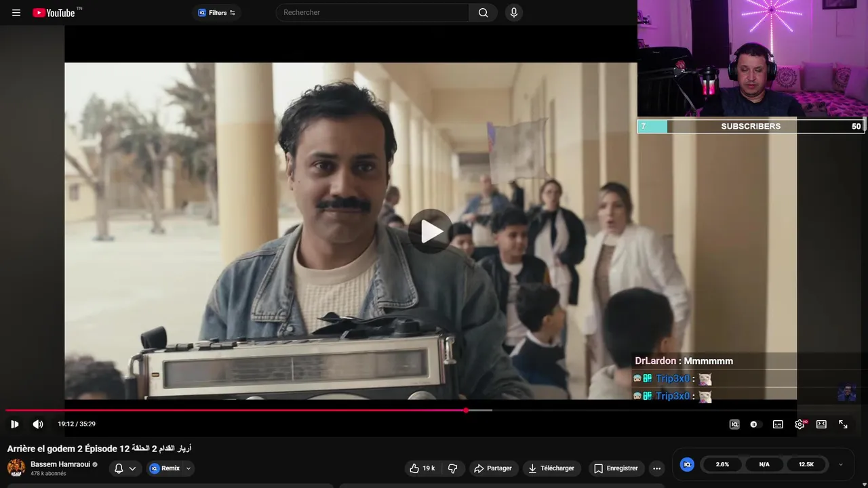
Task: Open the YouTube hamburger guide menu
Action: point(16,12)
